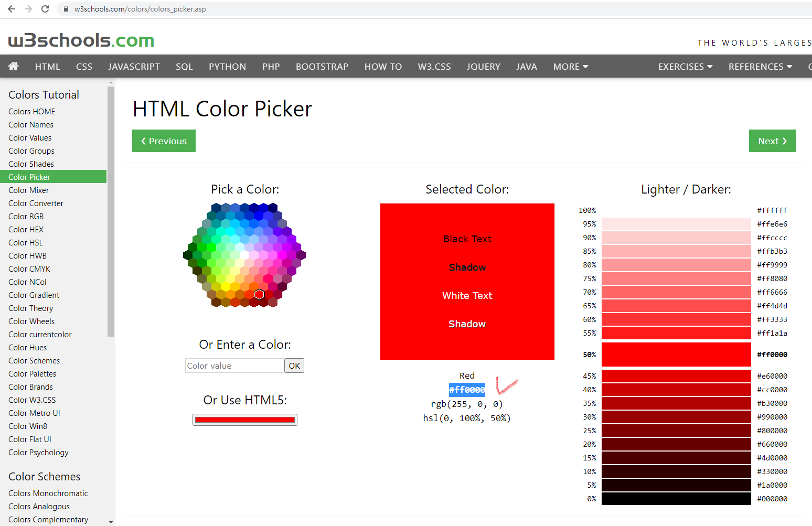
Task: Open Color Mixer in sidebar
Action: (x=29, y=190)
